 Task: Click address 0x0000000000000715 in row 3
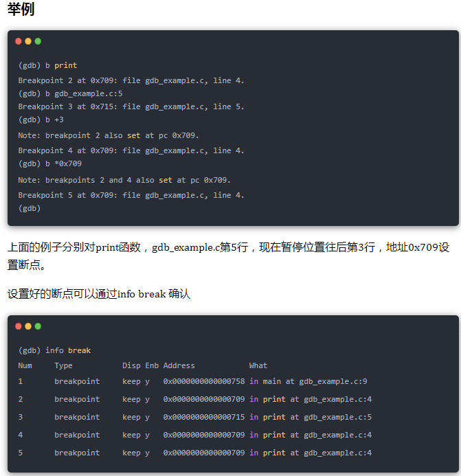click(x=204, y=417)
